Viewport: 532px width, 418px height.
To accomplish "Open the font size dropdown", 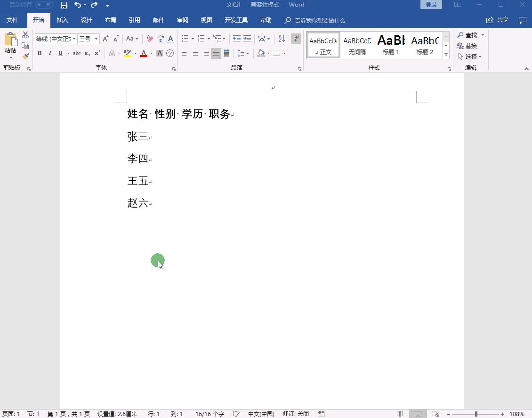I will [x=96, y=39].
